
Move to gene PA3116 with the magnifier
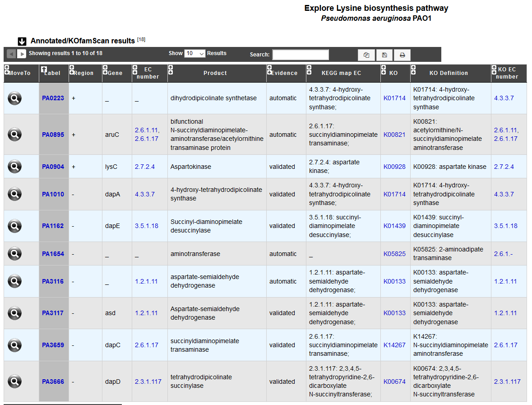pyautogui.click(x=14, y=281)
